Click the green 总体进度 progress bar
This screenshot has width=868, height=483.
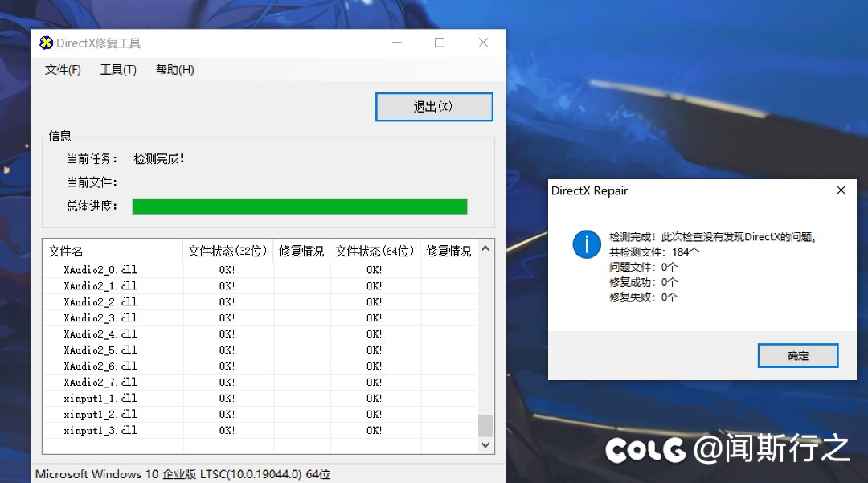[299, 207]
